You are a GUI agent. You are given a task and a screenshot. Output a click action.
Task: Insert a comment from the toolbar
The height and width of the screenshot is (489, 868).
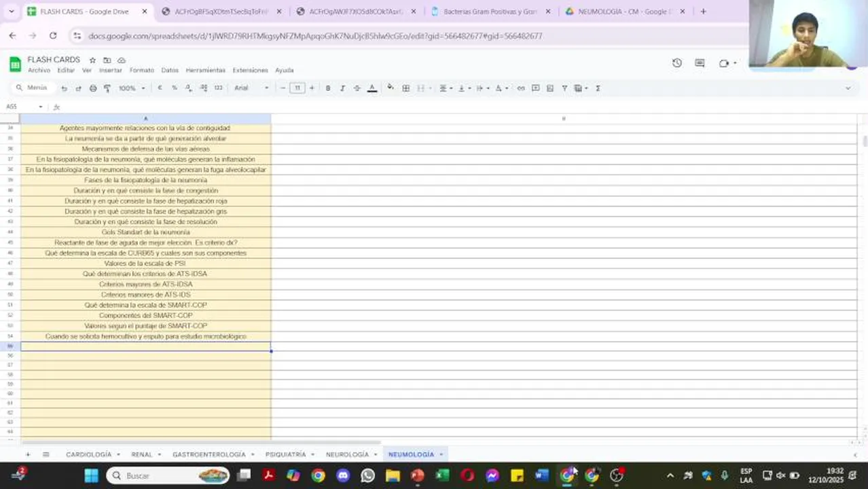tap(536, 88)
